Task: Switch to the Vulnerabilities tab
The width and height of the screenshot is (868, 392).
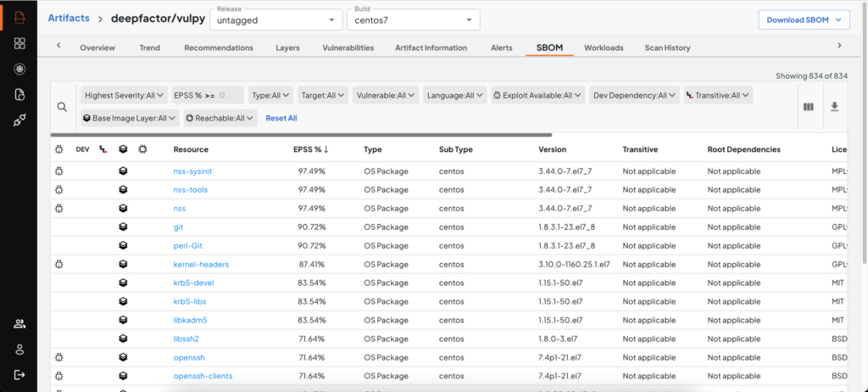Action: tap(348, 48)
